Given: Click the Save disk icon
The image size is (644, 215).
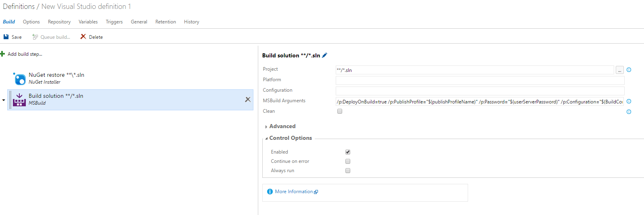Looking at the screenshot, I should point(6,37).
